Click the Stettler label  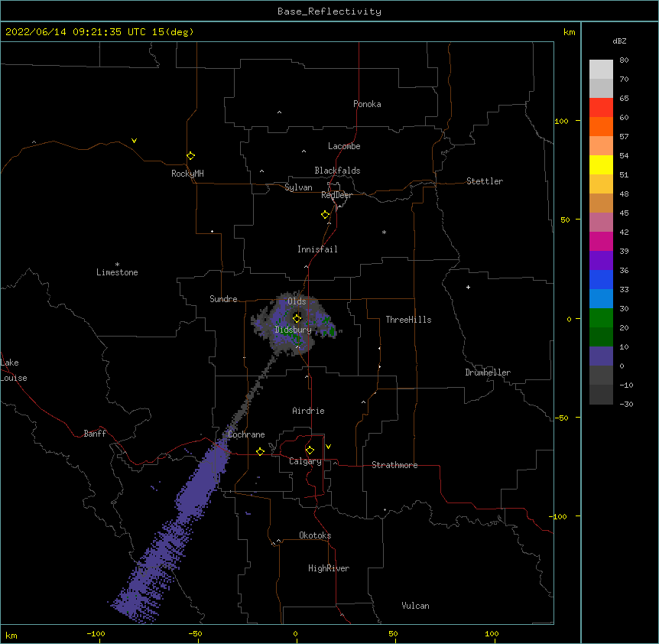[x=485, y=181]
